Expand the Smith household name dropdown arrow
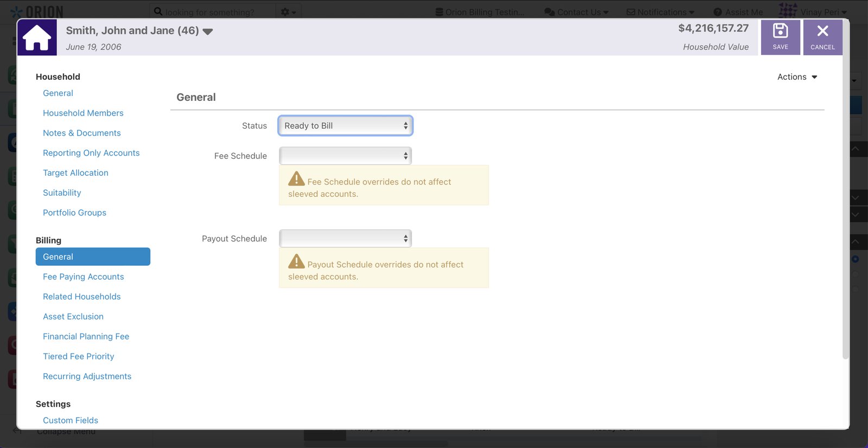This screenshot has width=868, height=448. [208, 31]
